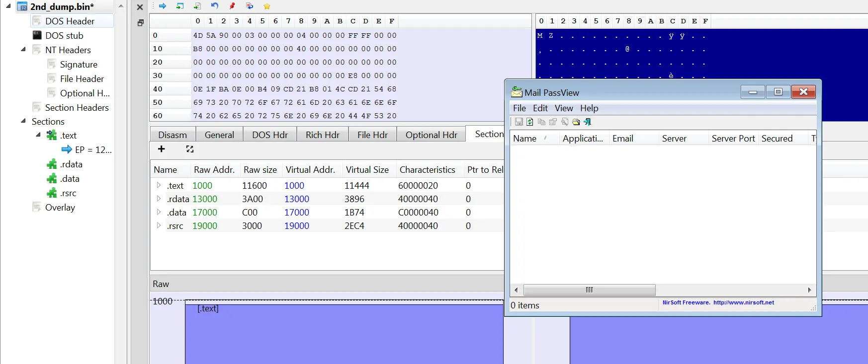
Task: Click the .rdata raw address 13000
Action: pos(205,199)
